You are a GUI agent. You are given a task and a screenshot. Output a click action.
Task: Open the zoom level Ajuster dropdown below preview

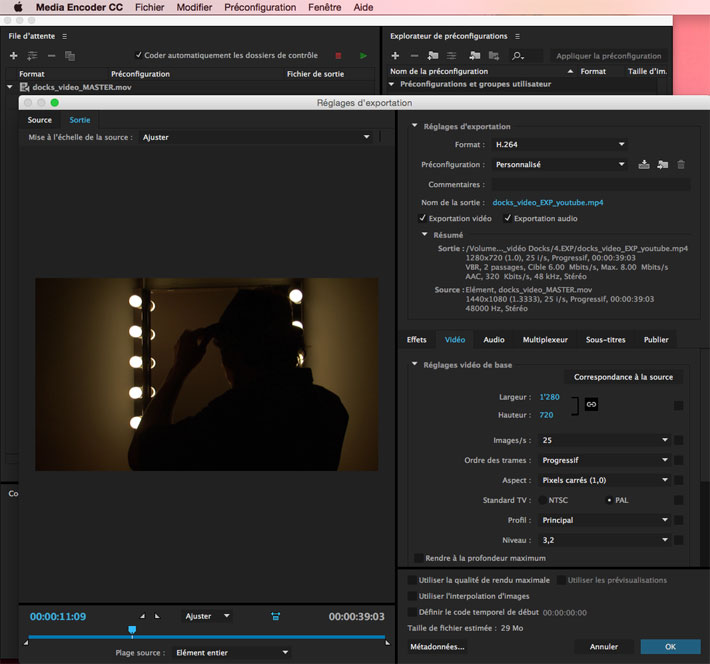[x=207, y=616]
